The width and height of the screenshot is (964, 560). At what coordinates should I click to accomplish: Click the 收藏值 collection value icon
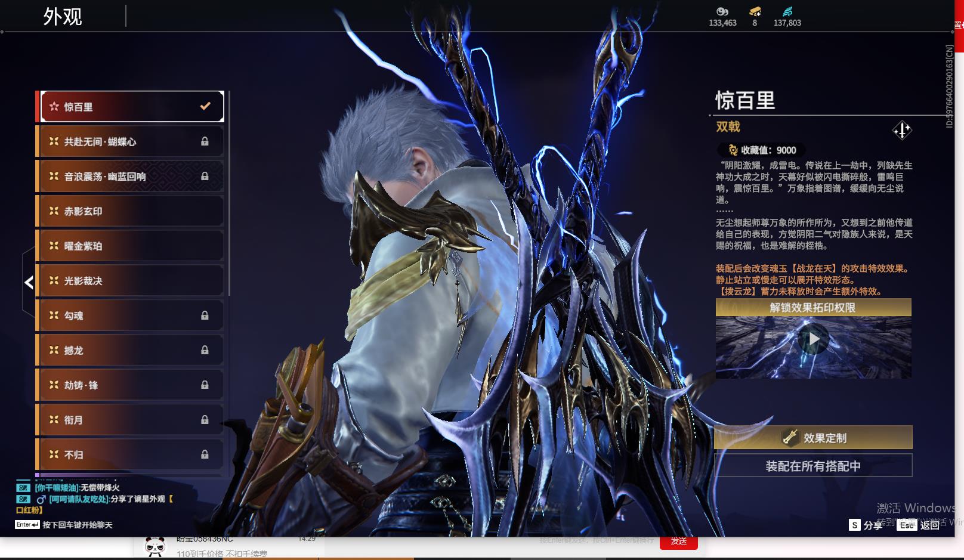tap(733, 150)
